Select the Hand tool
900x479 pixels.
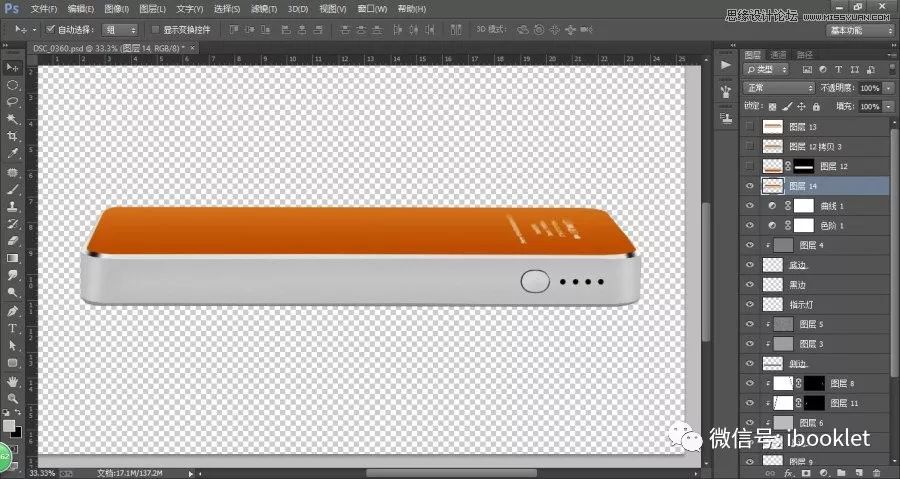point(12,381)
